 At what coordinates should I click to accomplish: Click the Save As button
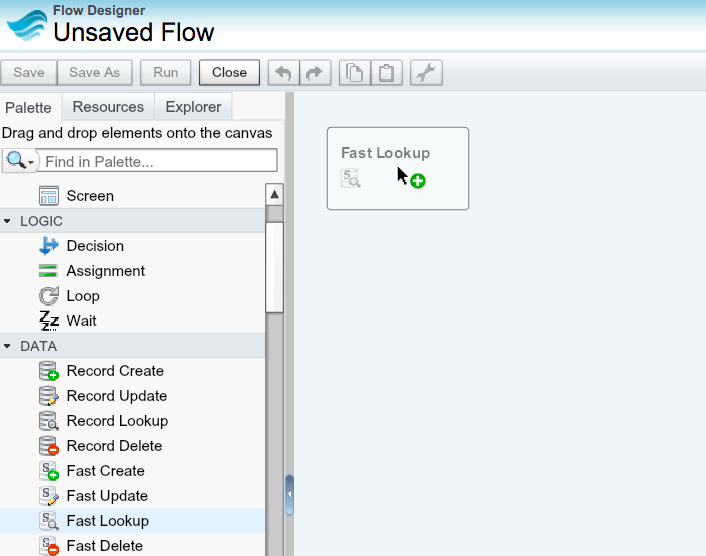94,73
